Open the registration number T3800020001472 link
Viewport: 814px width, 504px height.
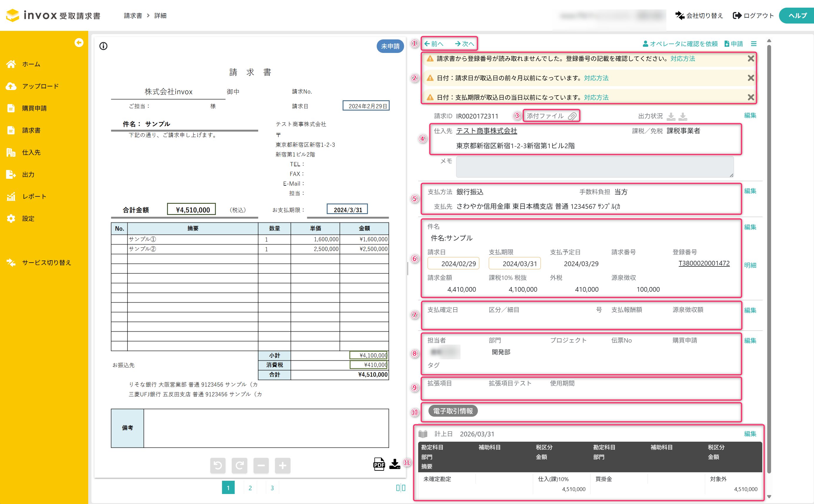pos(704,263)
